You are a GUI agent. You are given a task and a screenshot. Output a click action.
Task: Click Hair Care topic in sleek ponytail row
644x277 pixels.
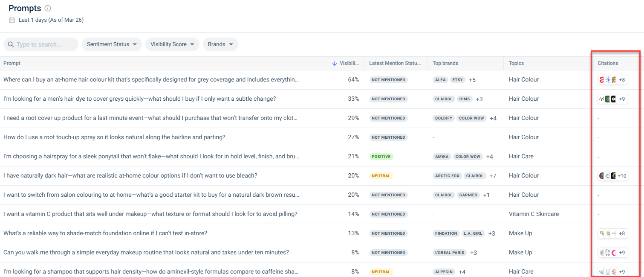click(x=521, y=156)
